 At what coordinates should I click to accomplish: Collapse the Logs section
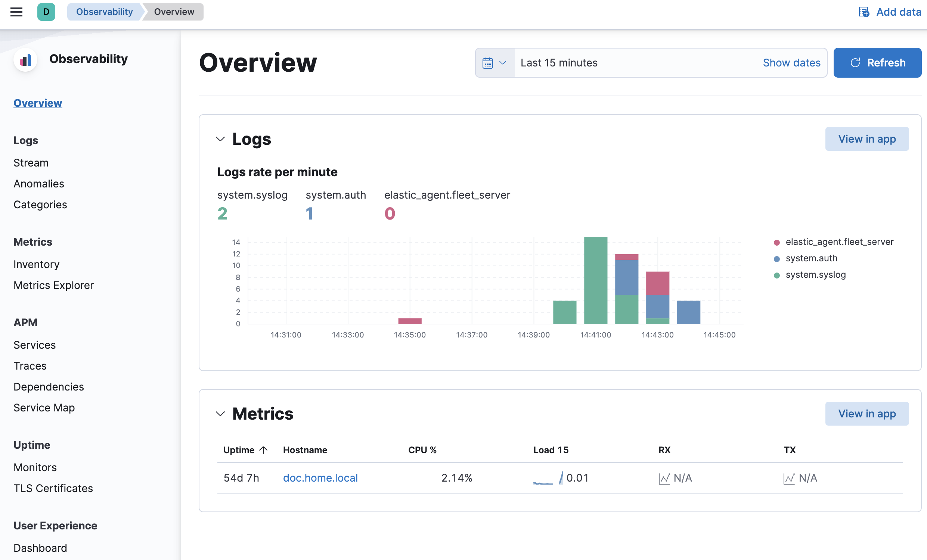[220, 139]
